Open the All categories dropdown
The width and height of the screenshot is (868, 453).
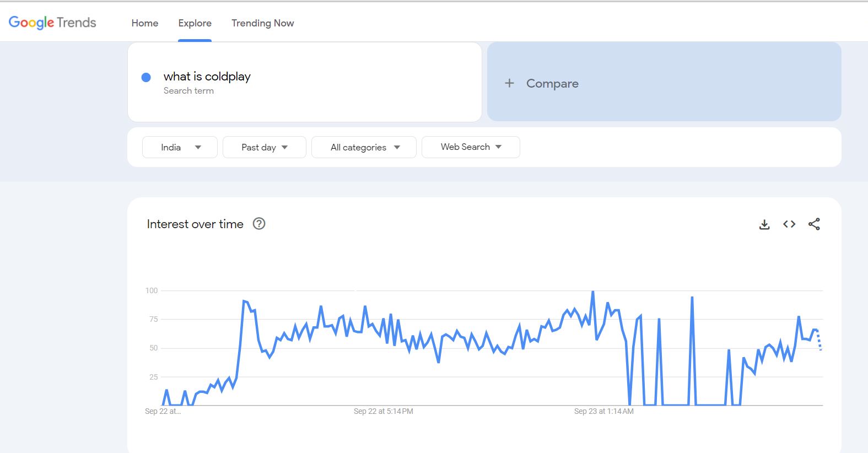tap(364, 147)
